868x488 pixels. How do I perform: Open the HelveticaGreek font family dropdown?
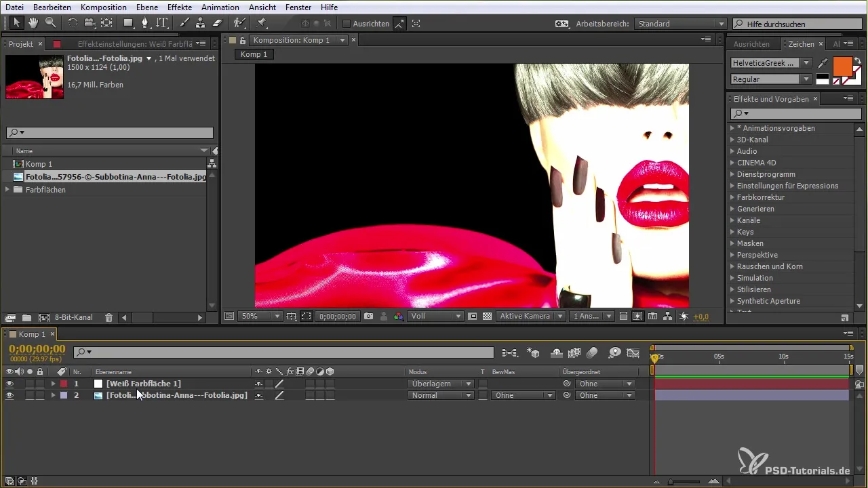[771, 63]
